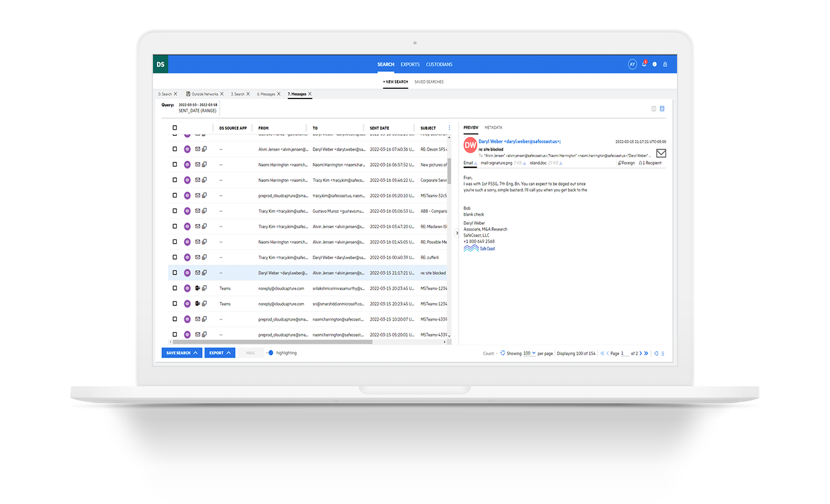Open the per page count dropdown
Image resolution: width=830 pixels, height=504 pixels.
point(529,353)
